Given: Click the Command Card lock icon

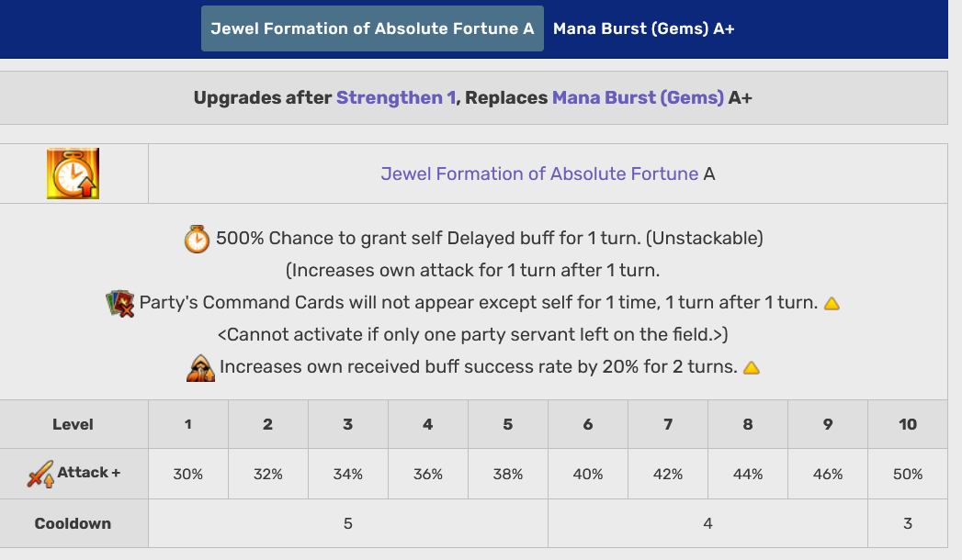Looking at the screenshot, I should 120,303.
